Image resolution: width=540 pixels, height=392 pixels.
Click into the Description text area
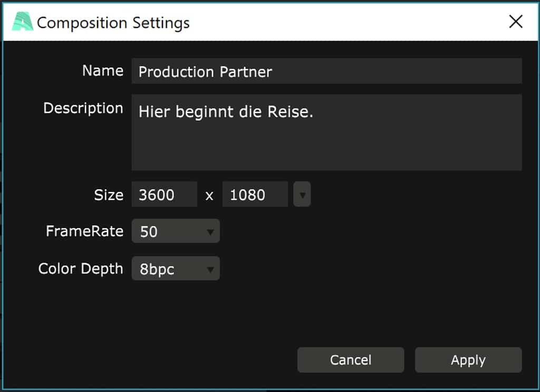tap(326, 132)
